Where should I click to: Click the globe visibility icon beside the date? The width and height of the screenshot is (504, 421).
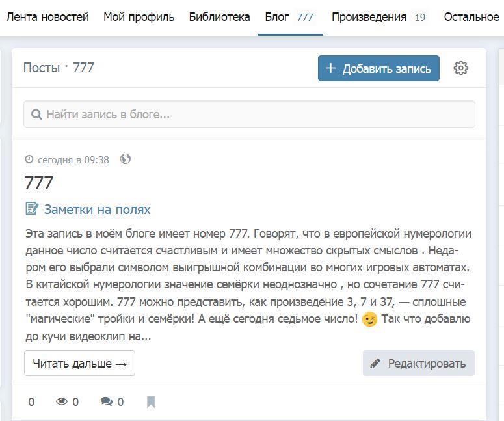(x=126, y=159)
